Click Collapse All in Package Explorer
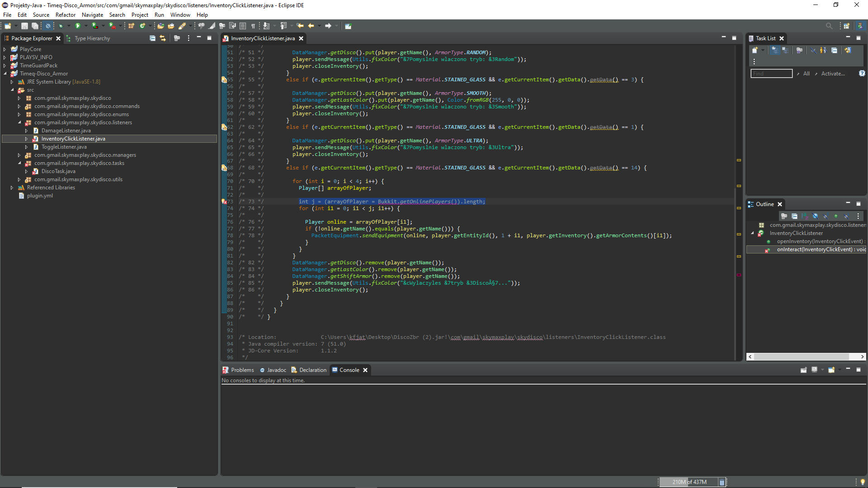 point(152,38)
